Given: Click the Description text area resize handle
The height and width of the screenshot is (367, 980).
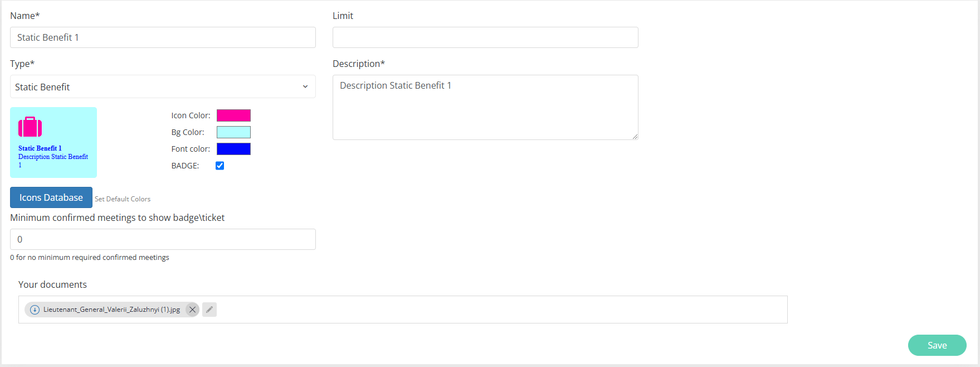Looking at the screenshot, I should coord(635,137).
